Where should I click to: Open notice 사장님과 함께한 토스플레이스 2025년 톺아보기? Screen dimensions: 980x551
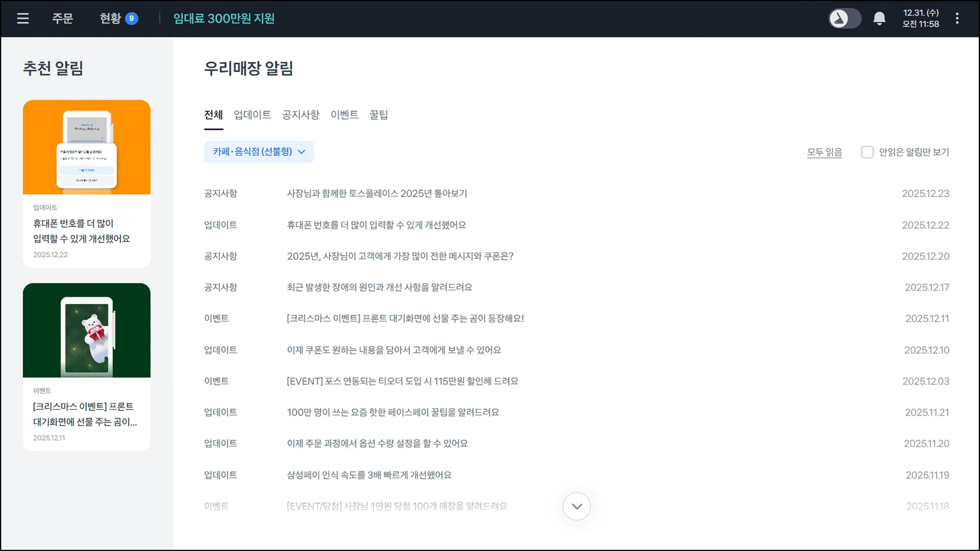point(377,194)
